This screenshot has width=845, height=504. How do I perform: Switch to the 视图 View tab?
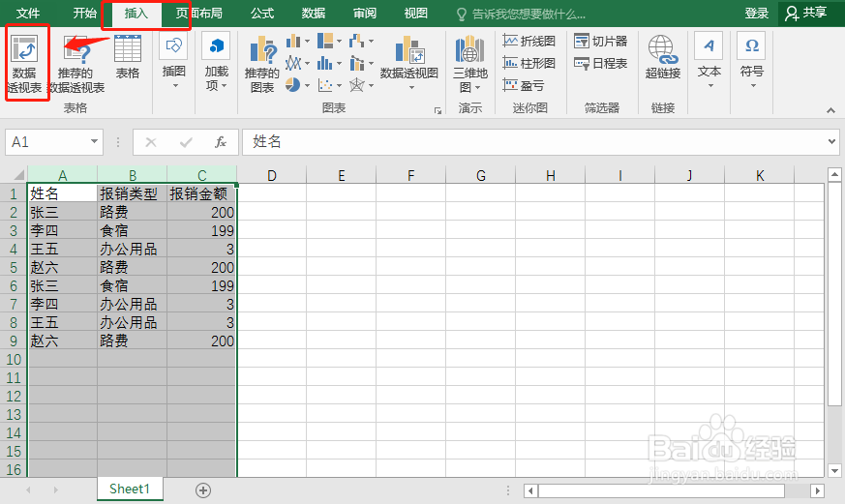[415, 13]
